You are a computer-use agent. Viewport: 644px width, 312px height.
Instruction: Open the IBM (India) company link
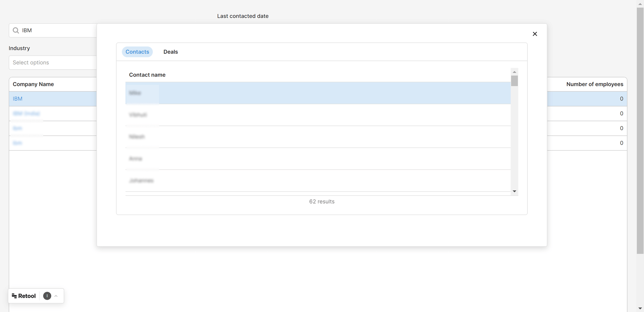(x=26, y=113)
